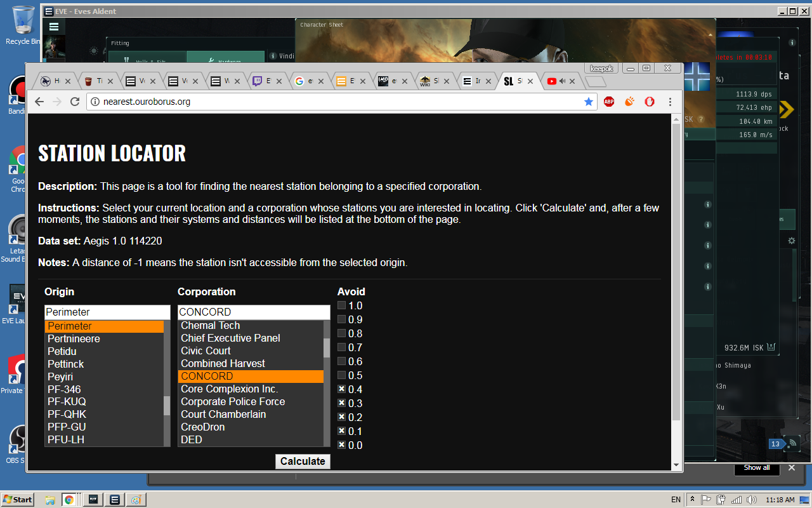The height and width of the screenshot is (508, 812).
Task: Select DED in the Corporation list
Action: [251, 439]
